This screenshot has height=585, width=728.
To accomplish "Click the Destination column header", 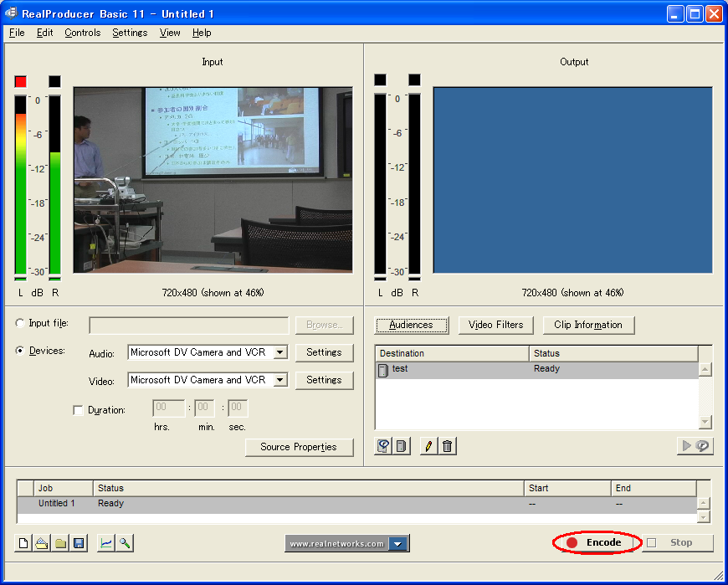I will tap(452, 353).
